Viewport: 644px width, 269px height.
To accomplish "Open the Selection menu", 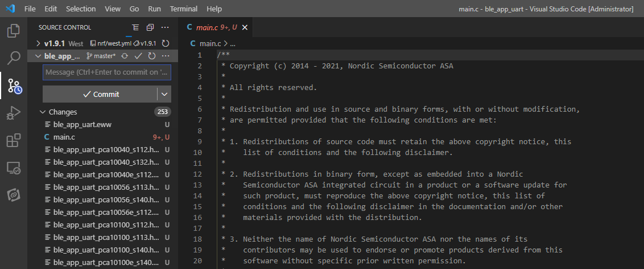I will pyautogui.click(x=81, y=9).
